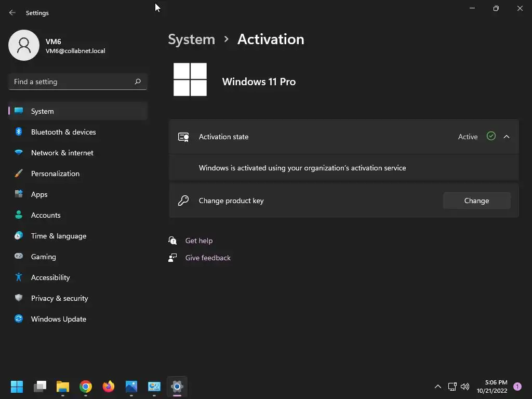Click the Activation state certificate icon

[x=183, y=137]
